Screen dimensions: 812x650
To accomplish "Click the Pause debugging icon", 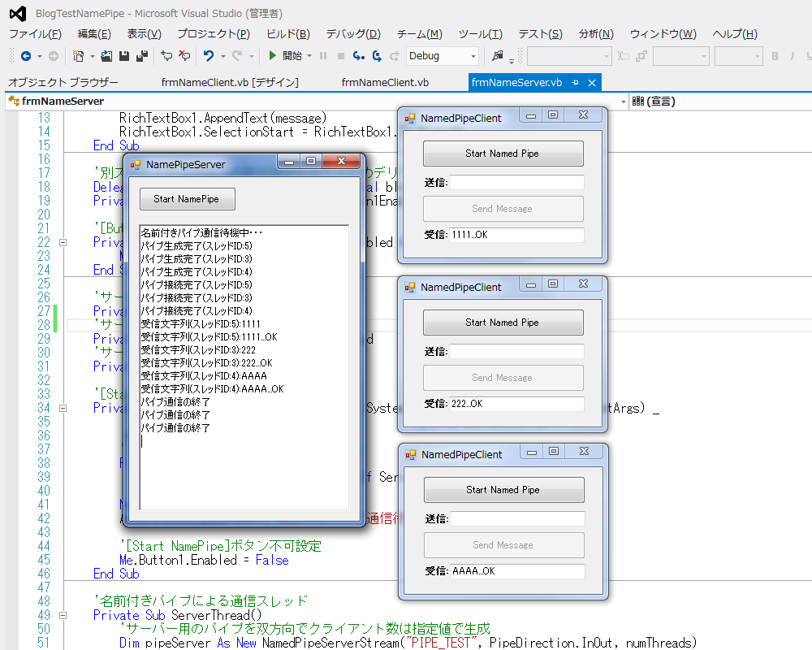I will pos(323,56).
